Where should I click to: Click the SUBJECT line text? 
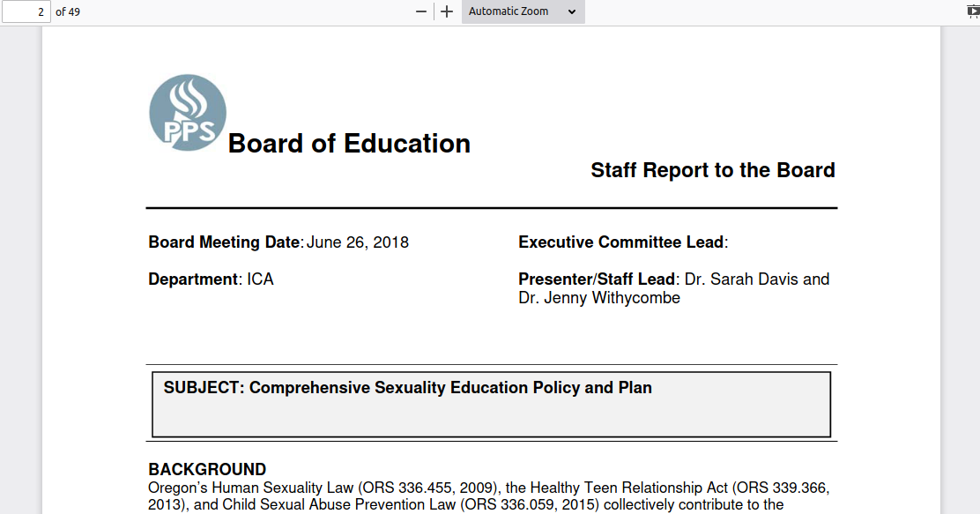407,388
